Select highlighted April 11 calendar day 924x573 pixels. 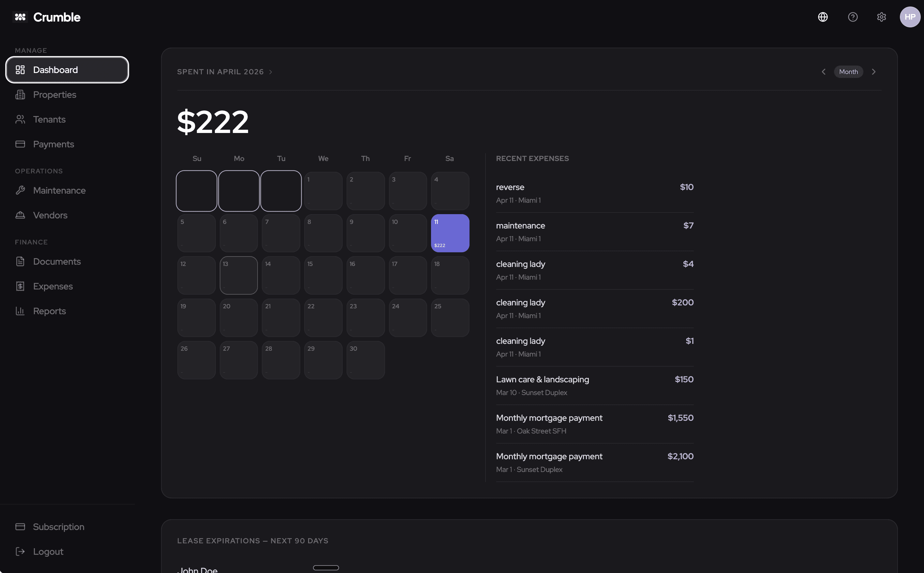(x=450, y=233)
